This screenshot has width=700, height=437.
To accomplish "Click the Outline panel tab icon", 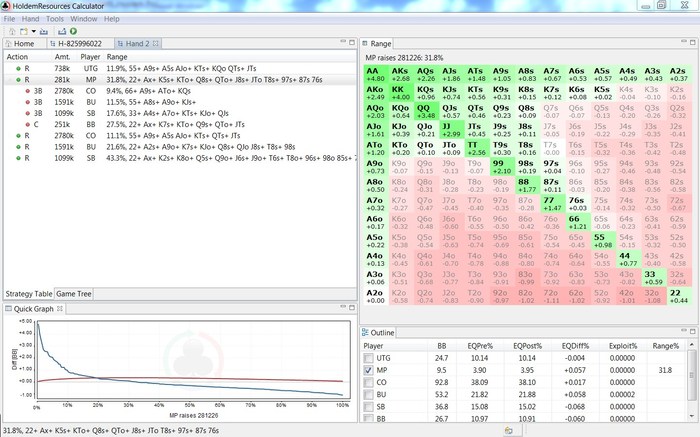I will [x=365, y=332].
